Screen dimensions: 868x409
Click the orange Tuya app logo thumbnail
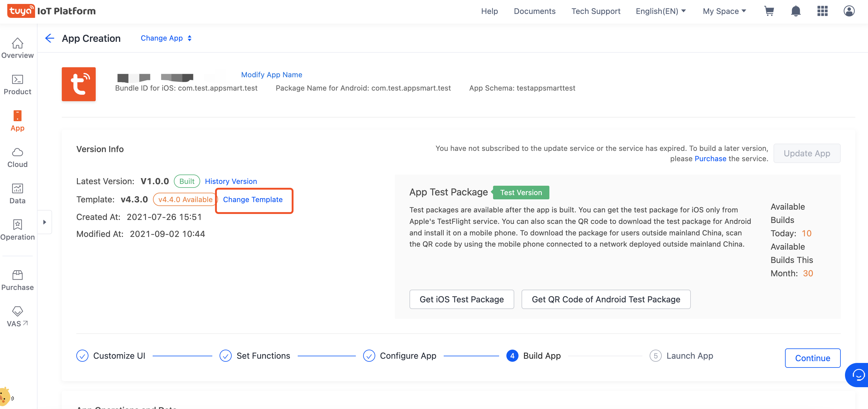pyautogui.click(x=78, y=84)
